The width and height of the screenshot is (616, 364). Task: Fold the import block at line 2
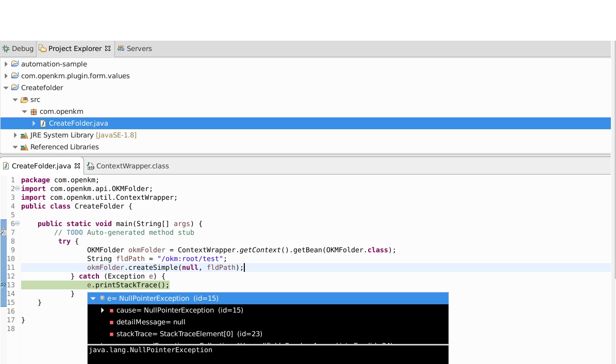(18, 188)
